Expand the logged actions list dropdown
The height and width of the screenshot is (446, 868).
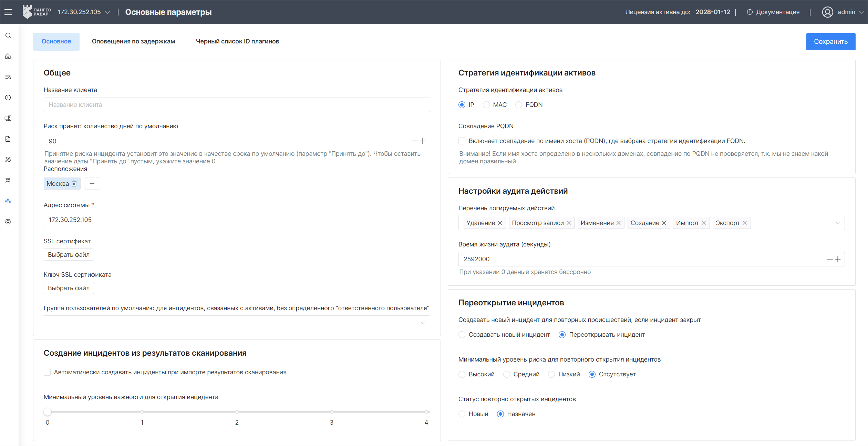pos(837,223)
